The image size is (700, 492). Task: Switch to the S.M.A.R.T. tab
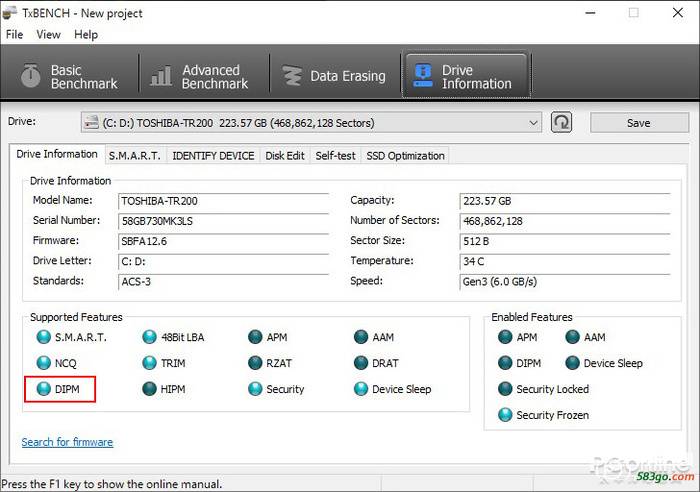point(134,156)
